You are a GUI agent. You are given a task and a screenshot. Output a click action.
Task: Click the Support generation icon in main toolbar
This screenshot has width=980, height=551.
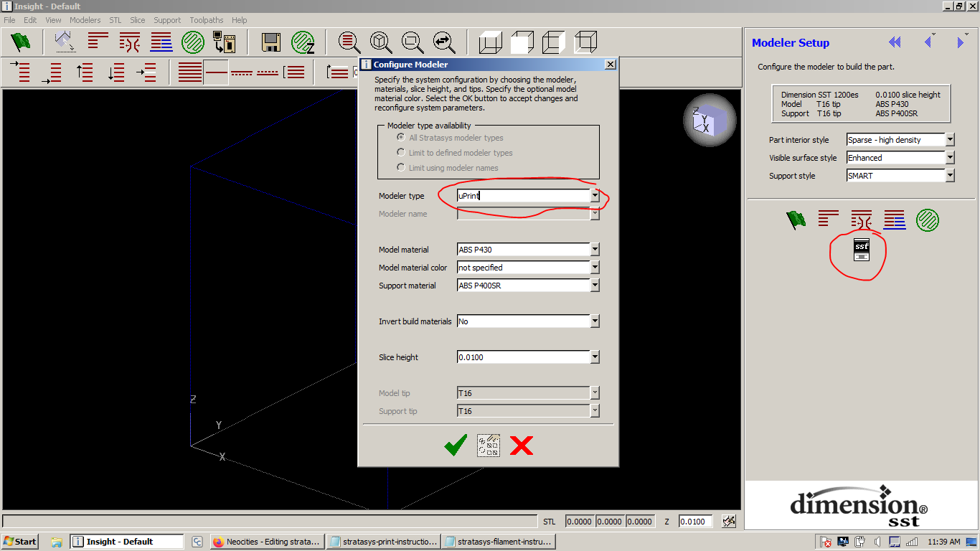(x=130, y=42)
